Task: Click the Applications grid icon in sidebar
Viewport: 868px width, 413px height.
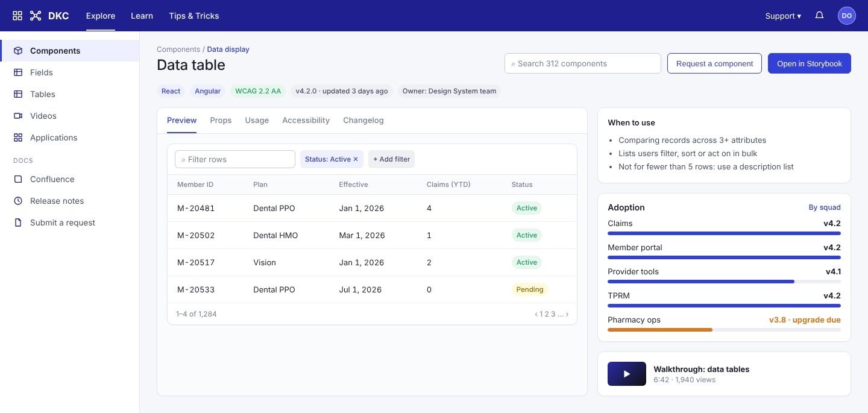Action: coord(18,137)
